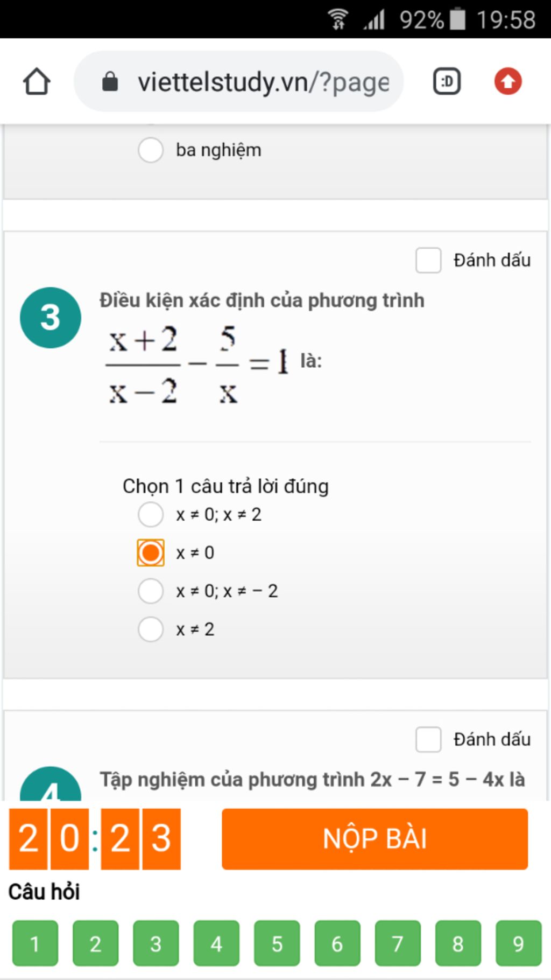Select the answer x ≠ 0; x ≠ 2

151,515
